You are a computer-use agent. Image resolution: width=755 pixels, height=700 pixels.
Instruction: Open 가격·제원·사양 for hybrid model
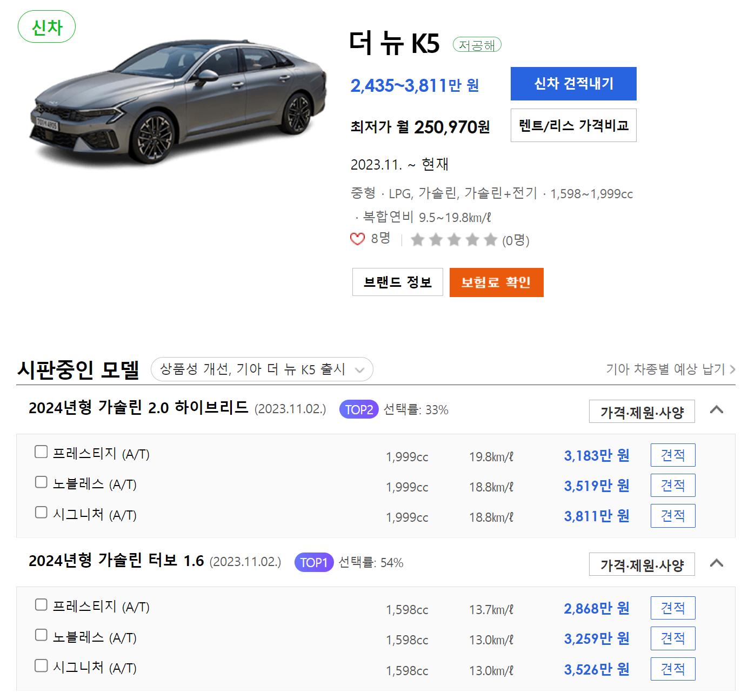coord(642,412)
